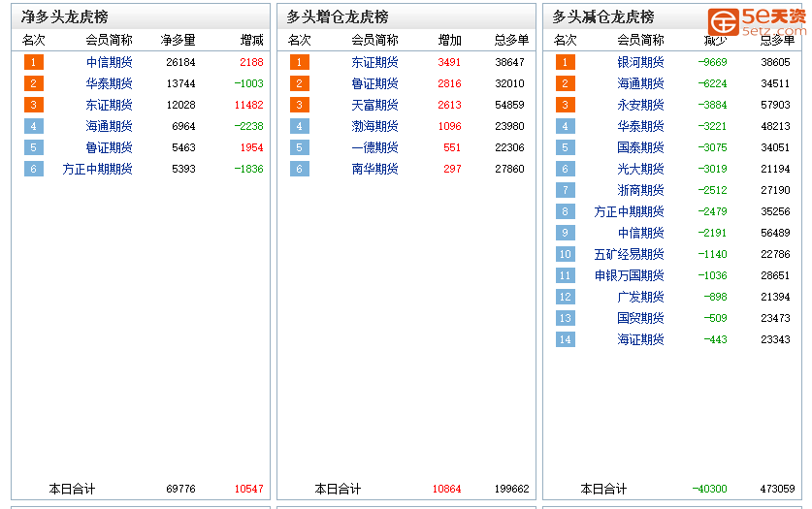Open 鲁证期货 in the 多头增仓龙虎榜 table
The width and height of the screenshot is (812, 509).
click(x=374, y=83)
